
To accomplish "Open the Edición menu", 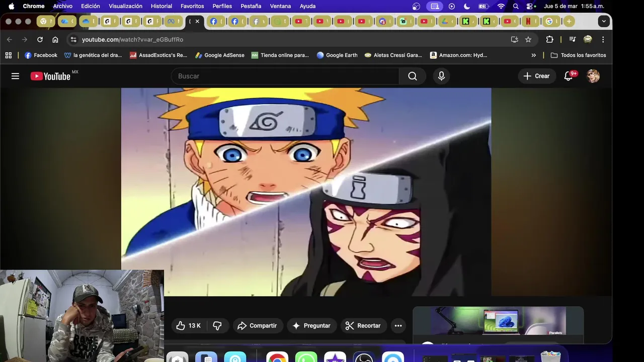I will [91, 6].
